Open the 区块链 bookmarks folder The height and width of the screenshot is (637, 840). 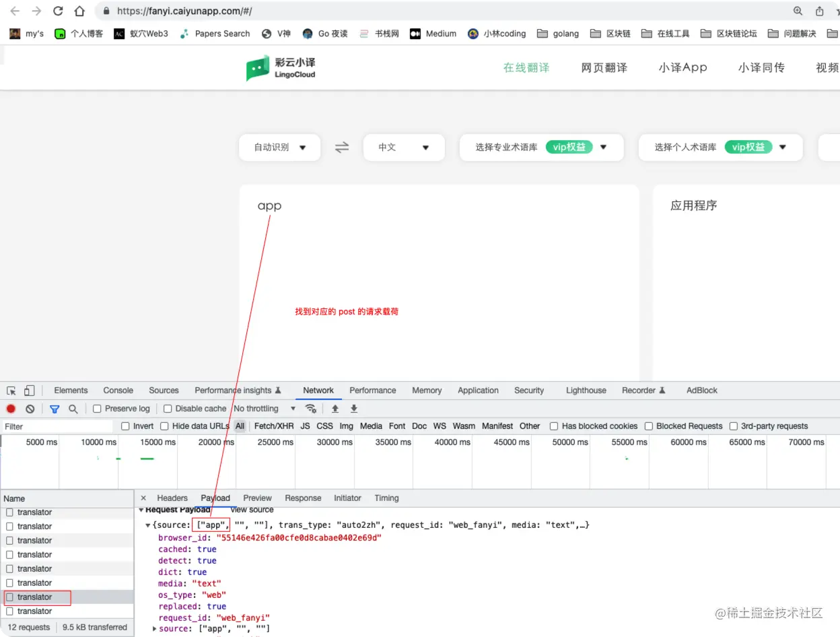610,34
